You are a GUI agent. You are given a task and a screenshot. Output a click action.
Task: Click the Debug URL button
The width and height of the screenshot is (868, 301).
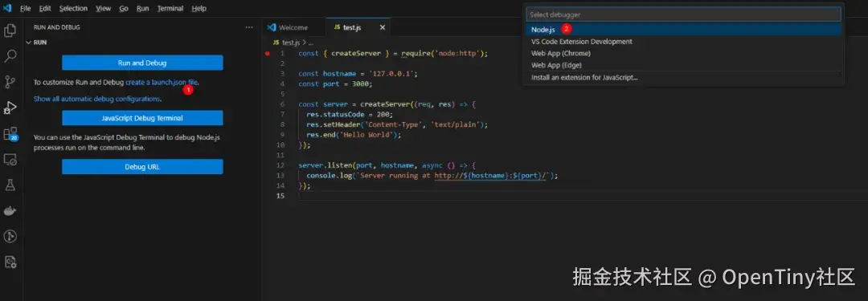tap(142, 166)
